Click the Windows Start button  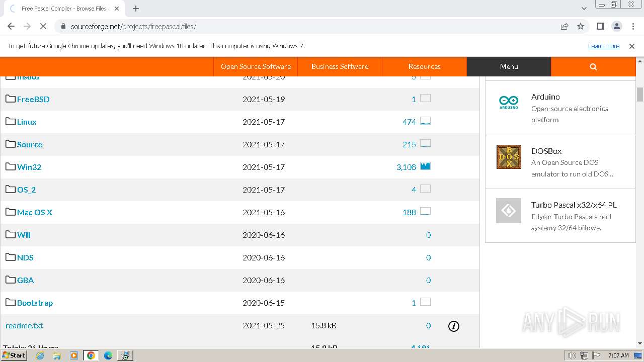(14, 355)
